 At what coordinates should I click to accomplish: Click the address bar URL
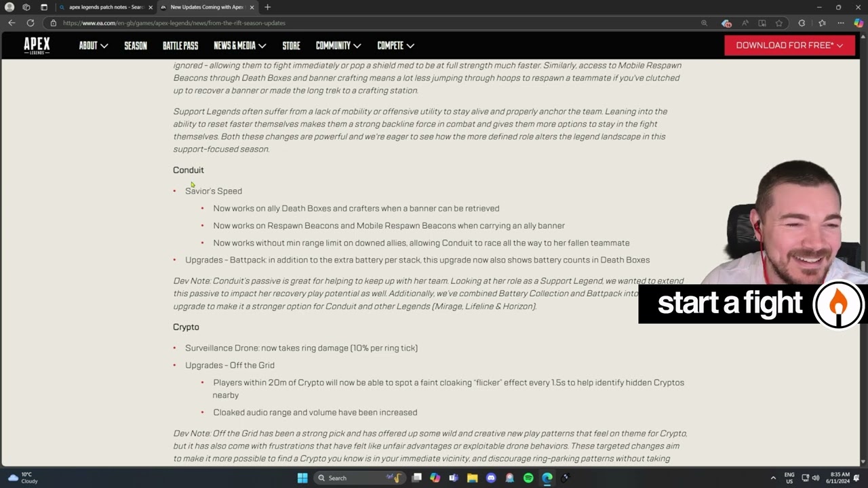[174, 23]
